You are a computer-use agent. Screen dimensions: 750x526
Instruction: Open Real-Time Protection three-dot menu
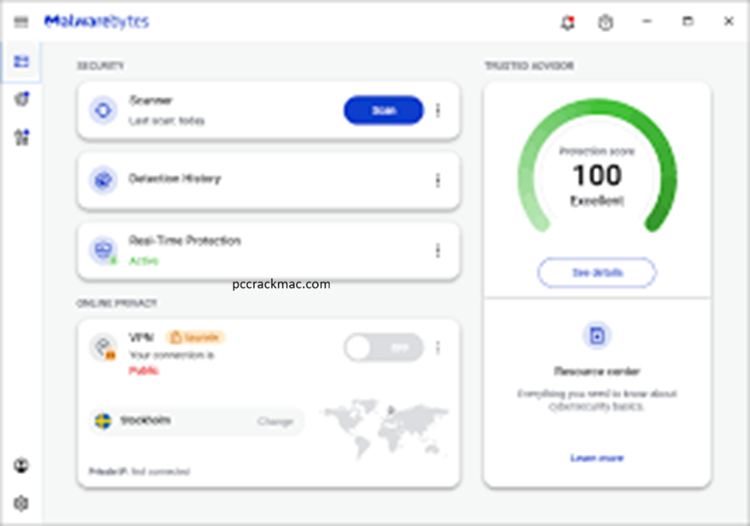[x=438, y=250]
